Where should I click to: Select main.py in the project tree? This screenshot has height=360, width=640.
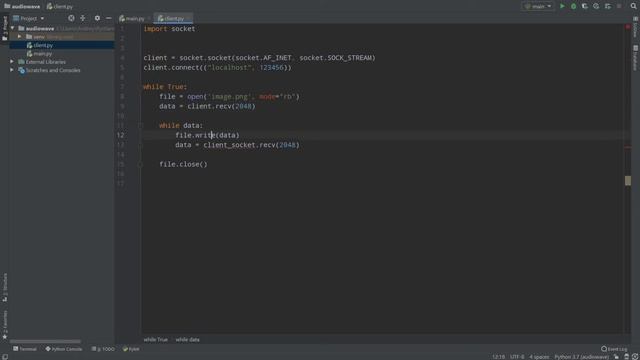(x=42, y=53)
